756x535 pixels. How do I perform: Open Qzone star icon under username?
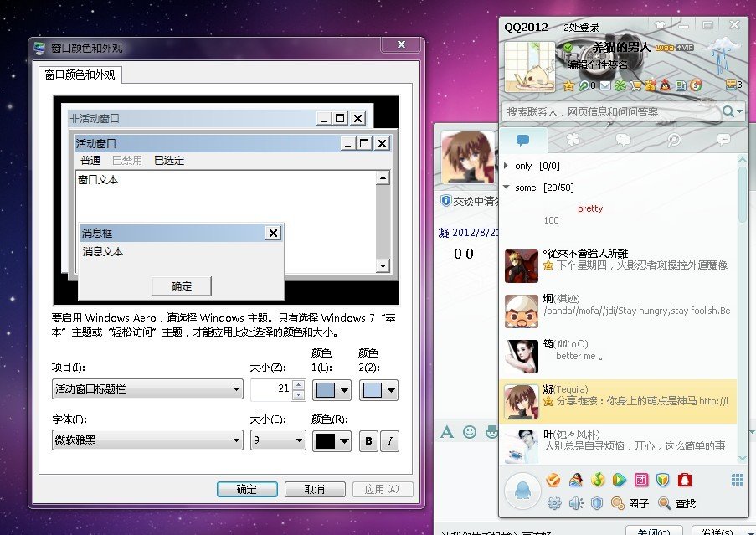[x=568, y=85]
